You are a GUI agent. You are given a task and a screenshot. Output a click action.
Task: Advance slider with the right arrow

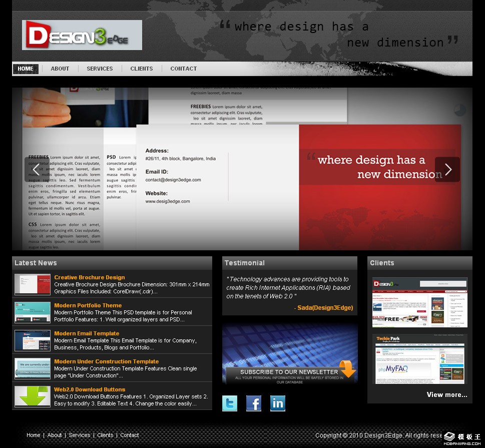click(x=447, y=169)
